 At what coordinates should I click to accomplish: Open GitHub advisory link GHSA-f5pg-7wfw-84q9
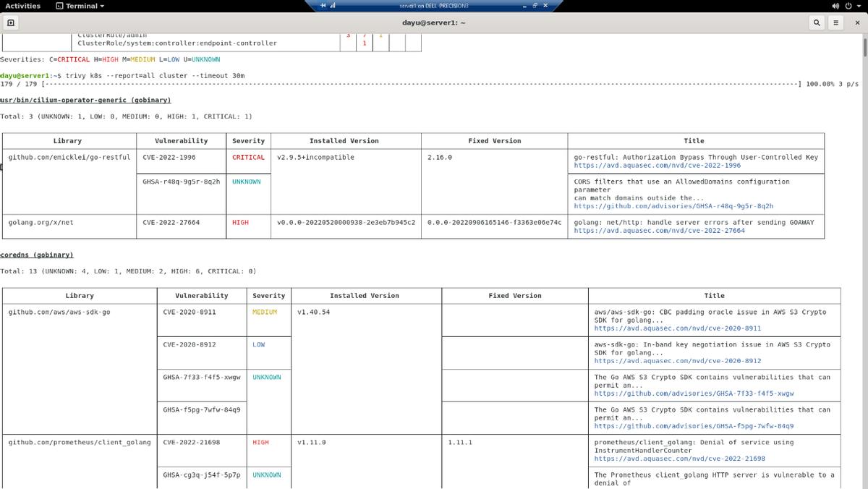pos(694,426)
